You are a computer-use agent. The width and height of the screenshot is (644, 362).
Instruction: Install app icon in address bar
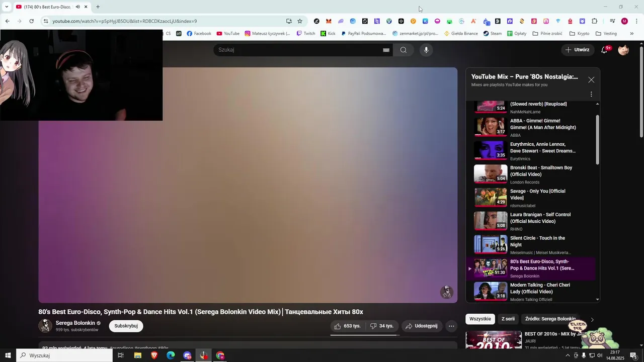coord(289,21)
